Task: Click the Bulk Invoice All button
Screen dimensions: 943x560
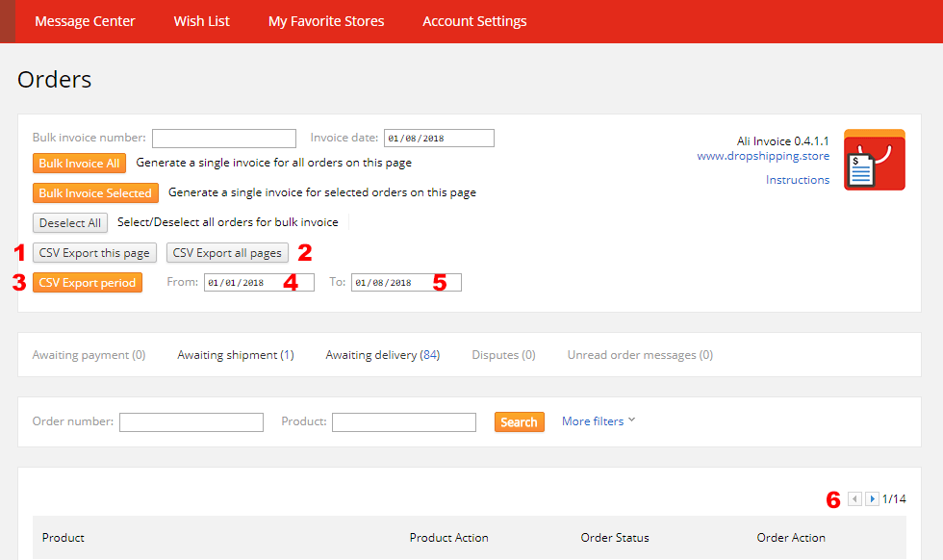Action: click(x=79, y=163)
